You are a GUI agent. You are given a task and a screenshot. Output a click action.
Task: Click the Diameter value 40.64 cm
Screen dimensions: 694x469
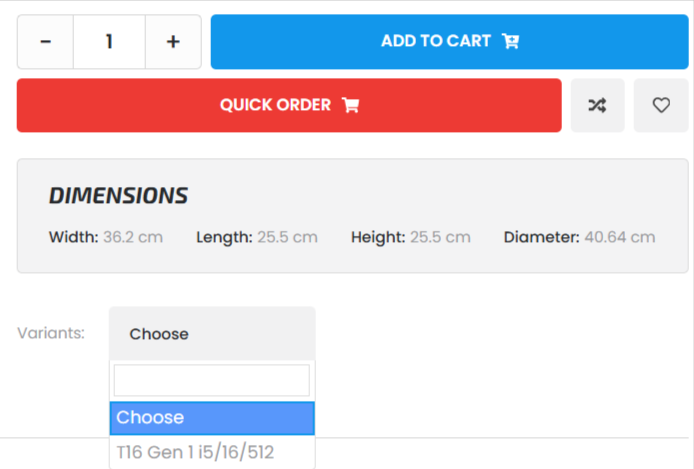click(620, 238)
